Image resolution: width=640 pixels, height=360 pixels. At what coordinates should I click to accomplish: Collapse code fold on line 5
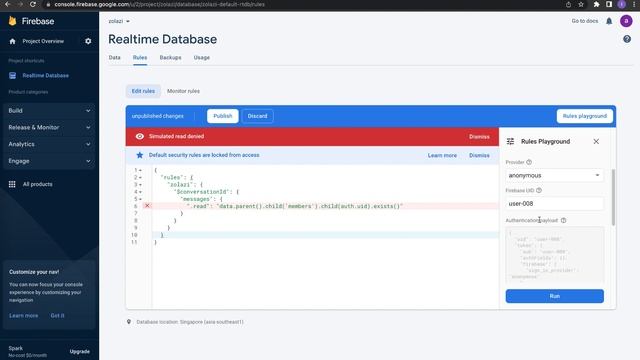pyautogui.click(x=140, y=199)
